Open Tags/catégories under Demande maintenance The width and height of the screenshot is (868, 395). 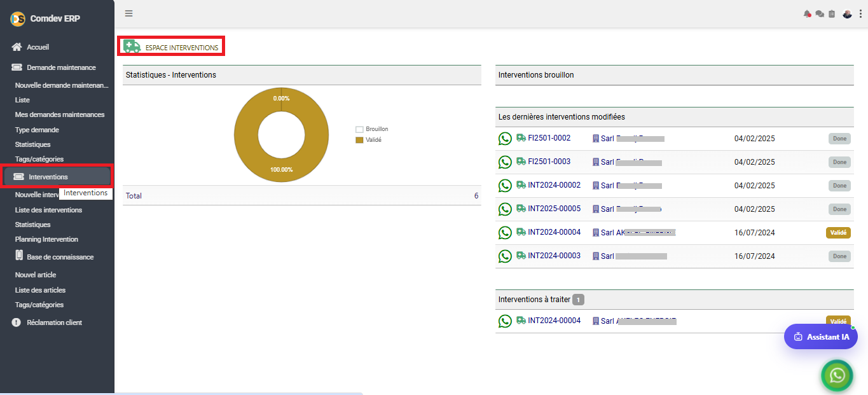(39, 159)
